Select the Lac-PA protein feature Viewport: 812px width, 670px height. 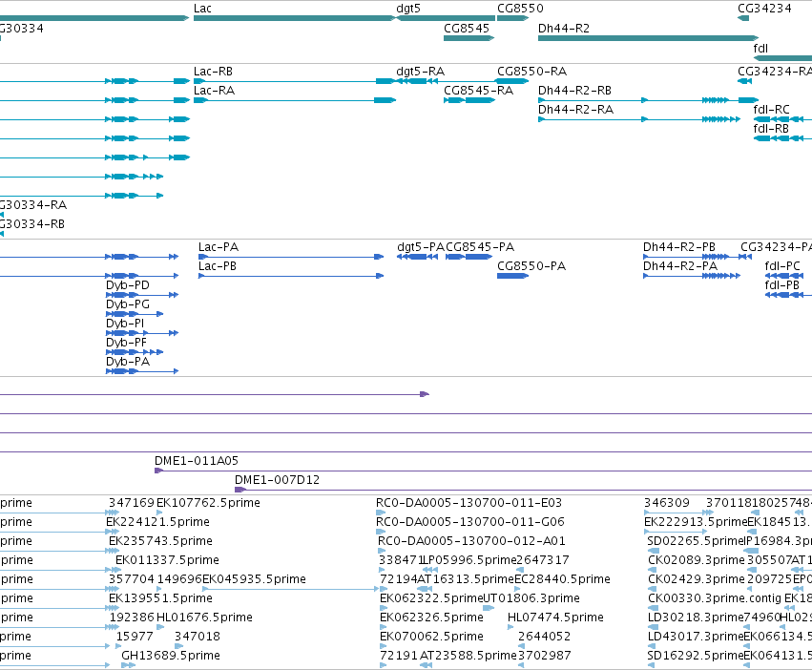click(291, 257)
